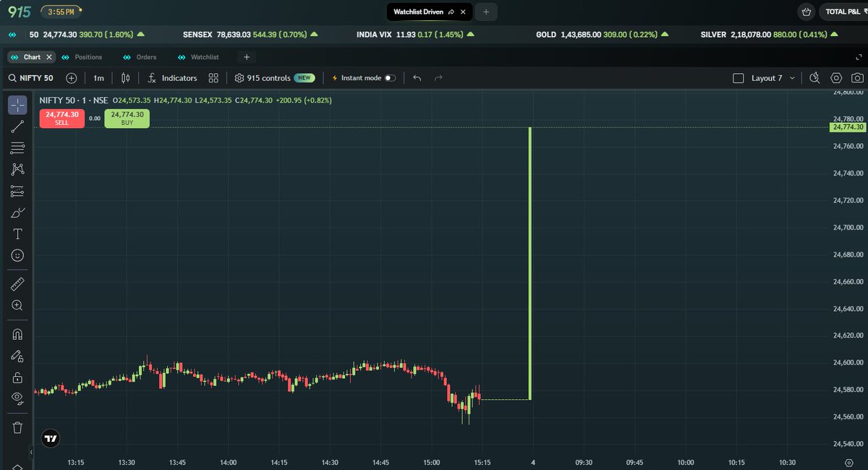Select the crosshair cursor tool

[x=18, y=105]
